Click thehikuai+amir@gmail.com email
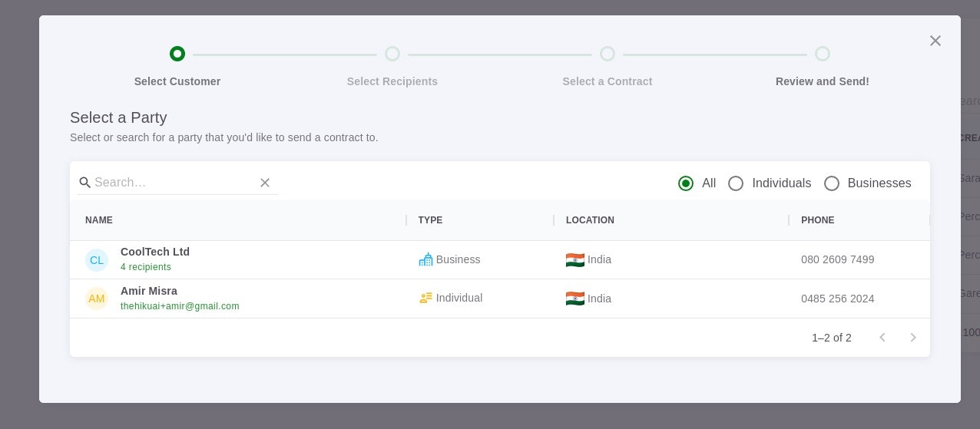Viewport: 980px width, 429px height. [180, 306]
